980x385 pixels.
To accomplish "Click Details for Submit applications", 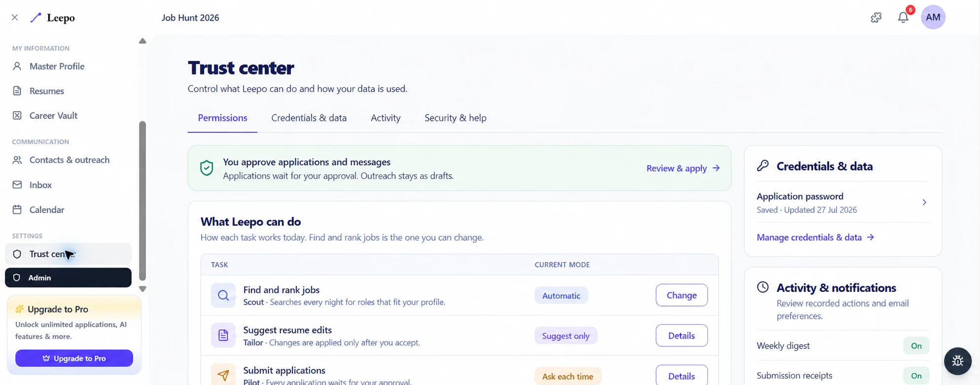I will (681, 376).
